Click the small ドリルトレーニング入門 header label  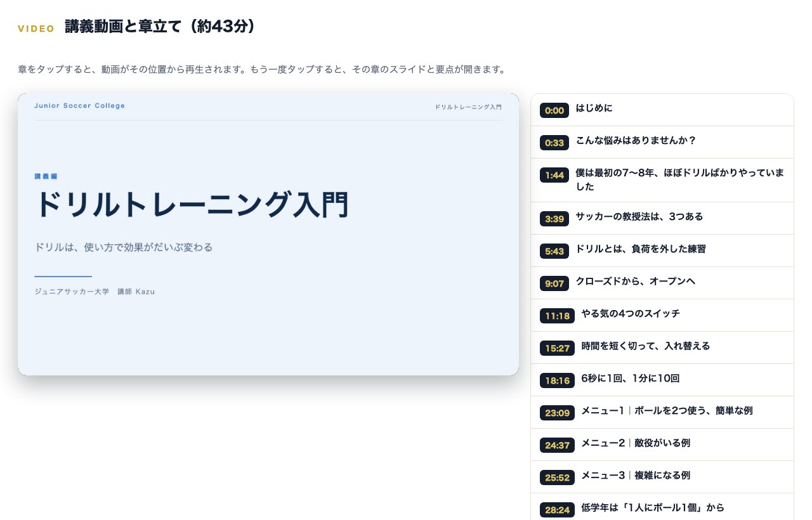(468, 107)
